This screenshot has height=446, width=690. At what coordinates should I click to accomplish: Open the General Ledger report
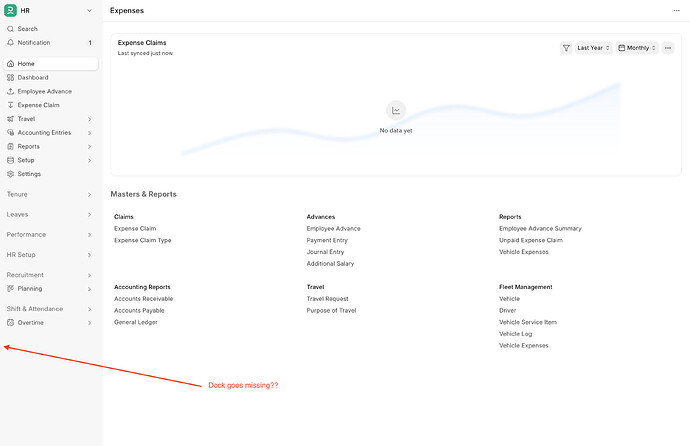[x=136, y=322]
